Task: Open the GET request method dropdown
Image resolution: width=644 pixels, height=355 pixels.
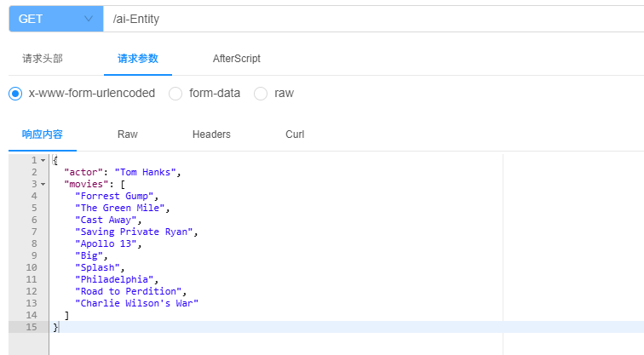Action: click(x=55, y=19)
